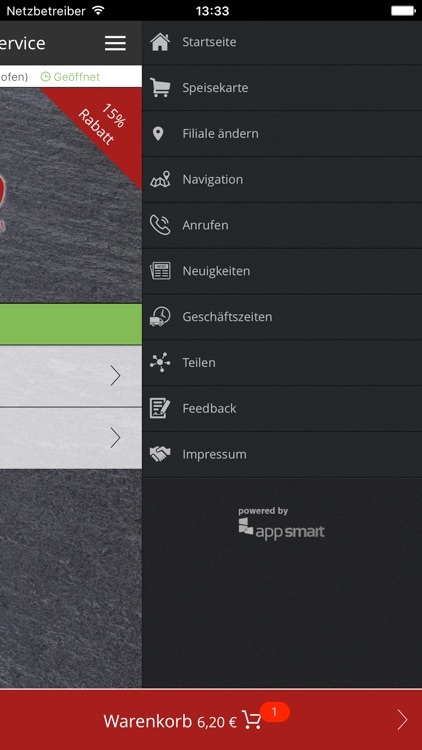Image resolution: width=422 pixels, height=750 pixels.
Task: Tap the notepad pencil icon beside Feedback
Action: (160, 408)
